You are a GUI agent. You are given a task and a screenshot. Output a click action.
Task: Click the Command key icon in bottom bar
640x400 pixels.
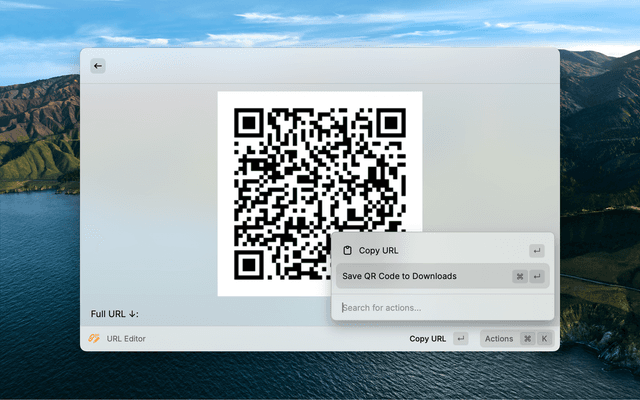click(527, 339)
